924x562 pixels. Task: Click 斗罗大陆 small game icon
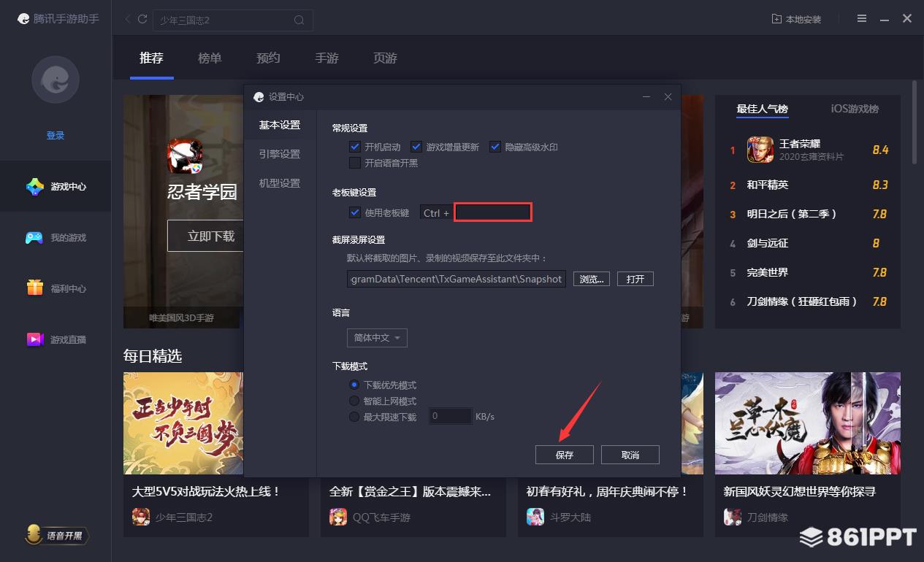535,517
